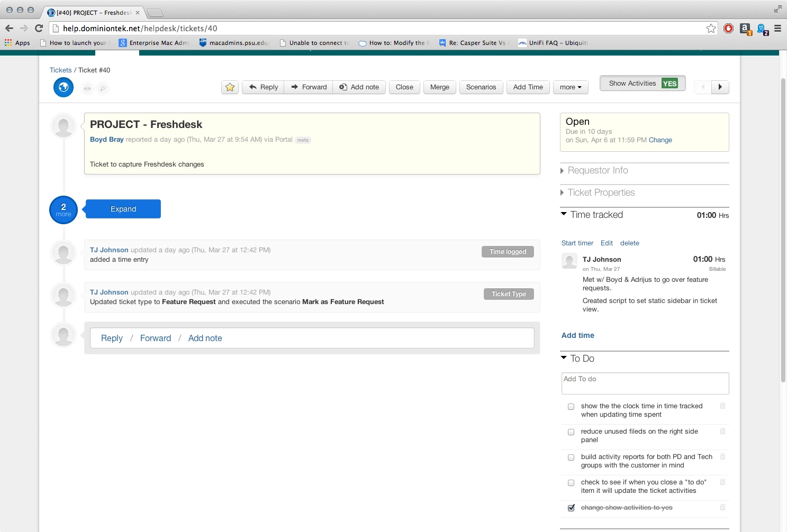Uncheck 'change show activities to yes' to-do

pyautogui.click(x=571, y=508)
